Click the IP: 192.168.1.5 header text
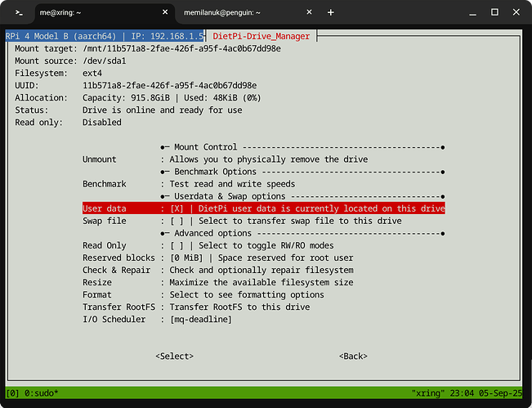Viewport: 532px width, 408px height. (x=168, y=36)
